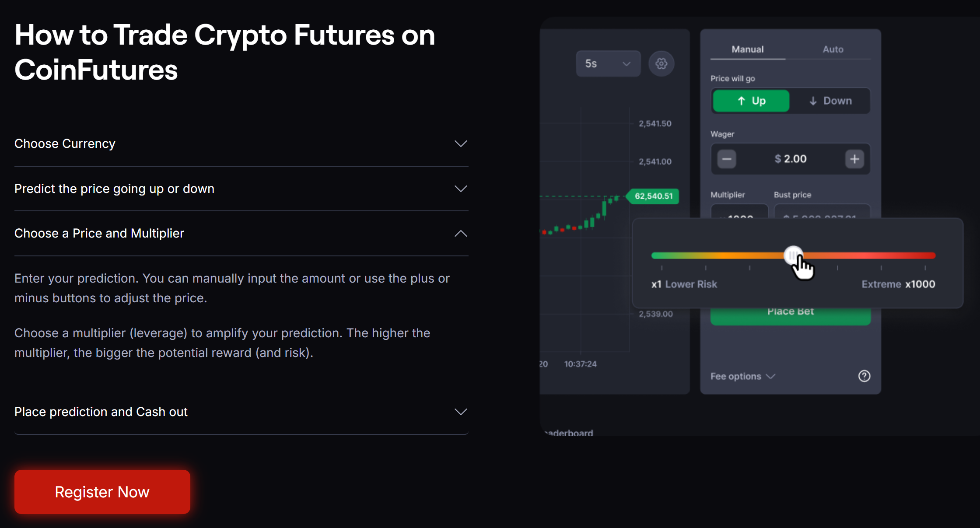The width and height of the screenshot is (980, 528).
Task: Click the Register Now button
Action: [102, 492]
